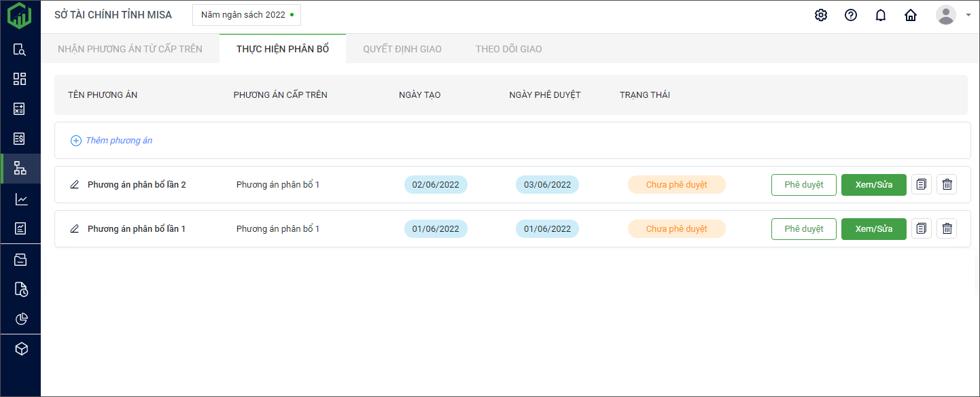980x397 pixels.
Task: Switch to Quyết định giao tab
Action: click(x=402, y=49)
